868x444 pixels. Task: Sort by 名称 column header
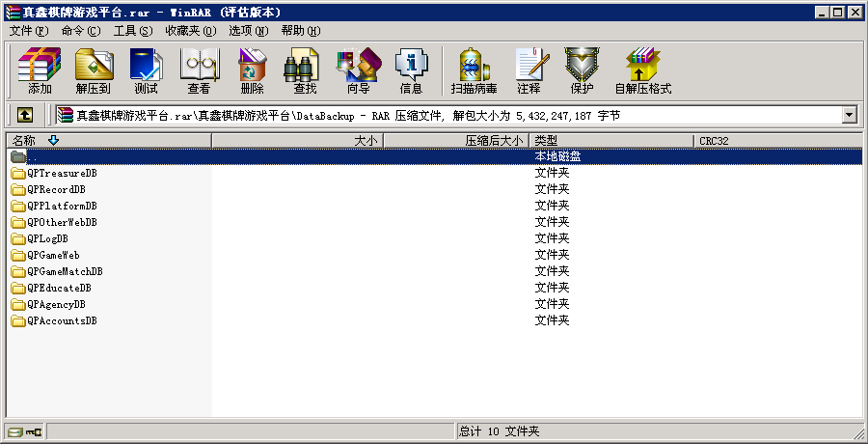[x=106, y=141]
